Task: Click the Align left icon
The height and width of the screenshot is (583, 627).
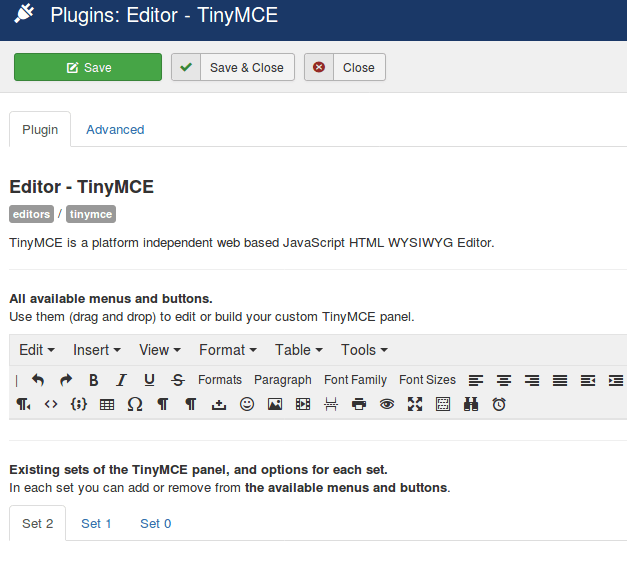Action: point(476,380)
